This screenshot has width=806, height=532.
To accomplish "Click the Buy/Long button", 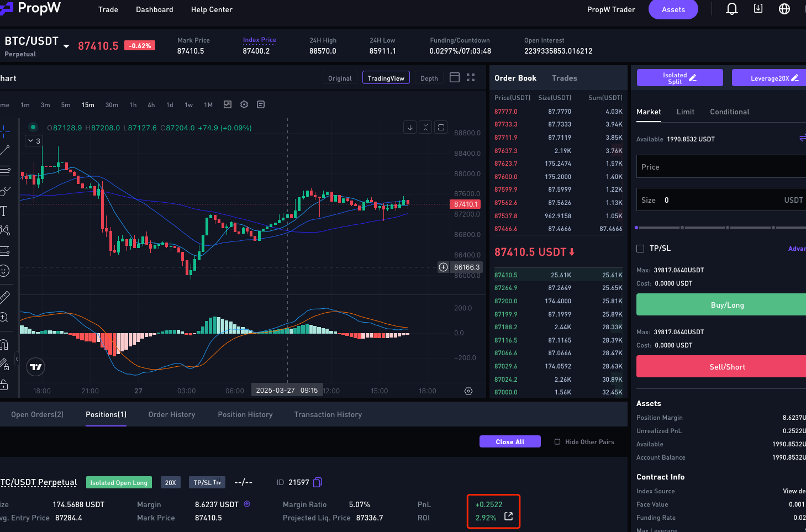I will (721, 304).
